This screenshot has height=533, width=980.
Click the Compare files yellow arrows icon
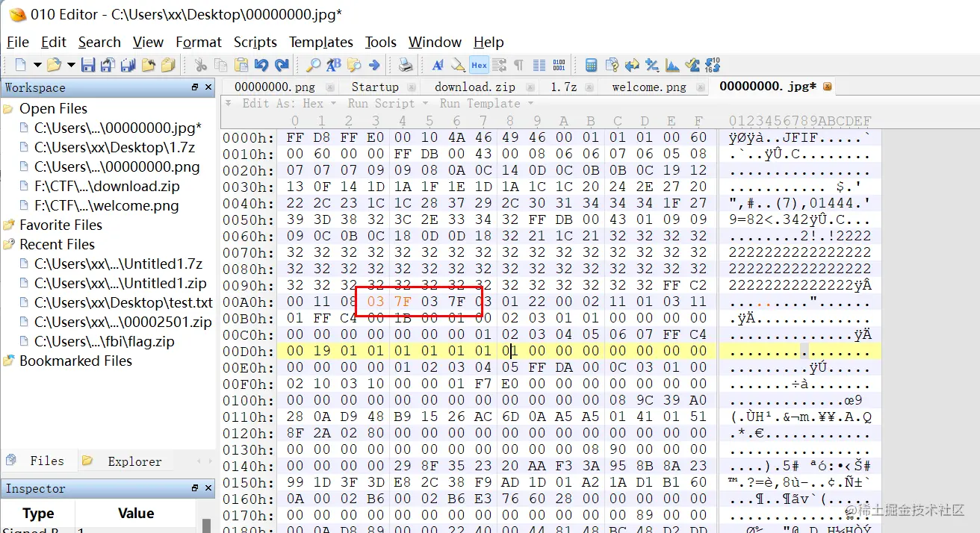[632, 65]
